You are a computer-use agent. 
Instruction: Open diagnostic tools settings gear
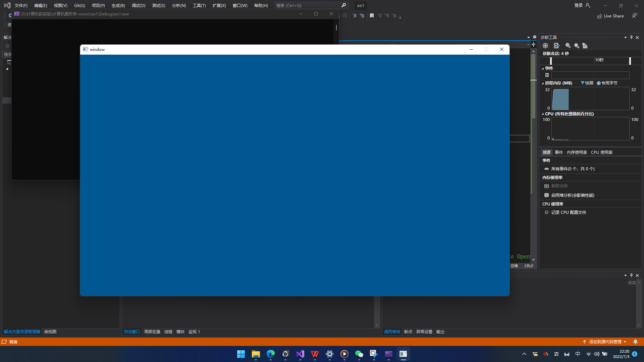point(545,46)
